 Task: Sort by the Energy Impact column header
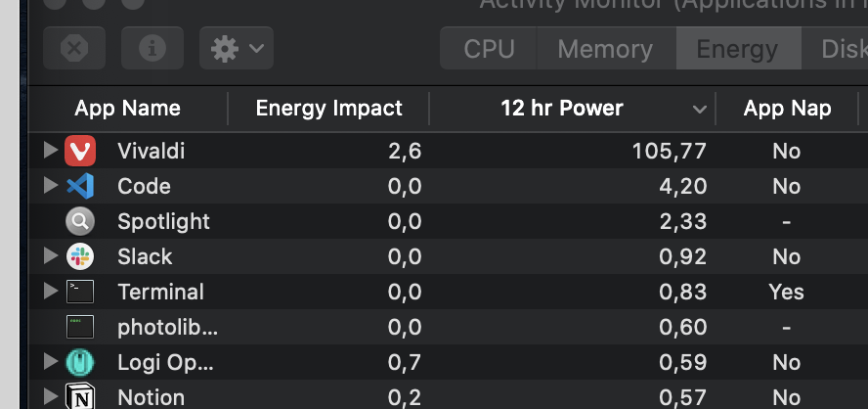[x=328, y=108]
